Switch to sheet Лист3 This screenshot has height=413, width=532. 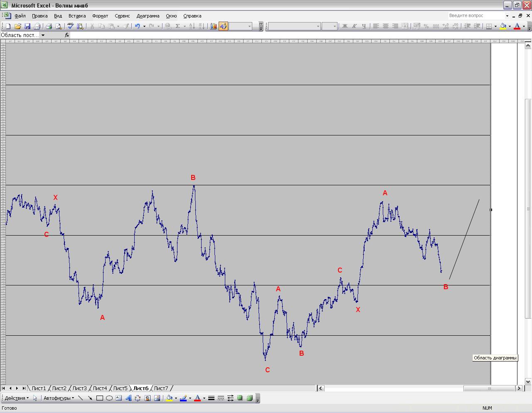(x=80, y=388)
